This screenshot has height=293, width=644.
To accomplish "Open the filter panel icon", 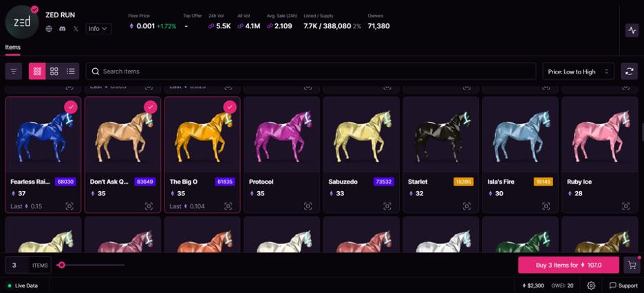I will click(14, 72).
